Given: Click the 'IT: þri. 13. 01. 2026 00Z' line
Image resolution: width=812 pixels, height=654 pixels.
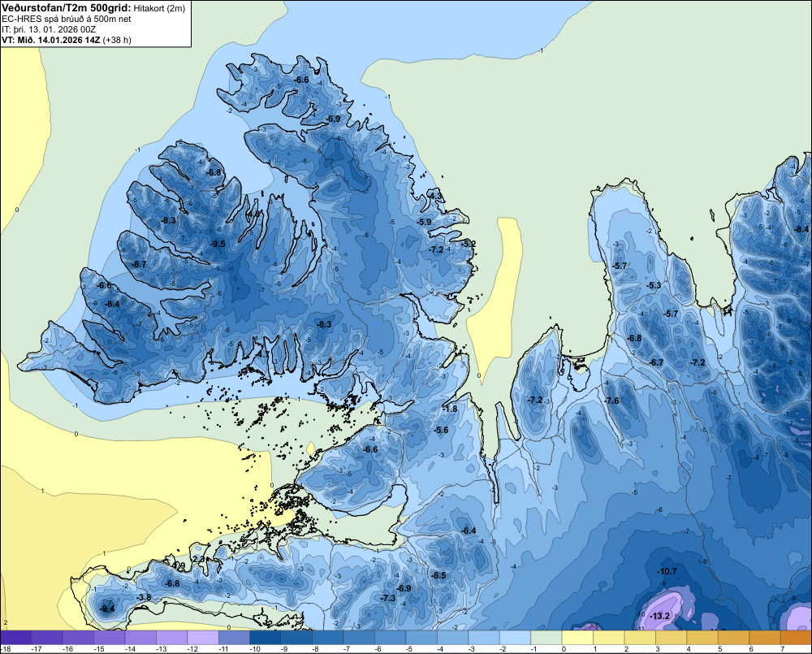Looking at the screenshot, I should pos(49,29).
